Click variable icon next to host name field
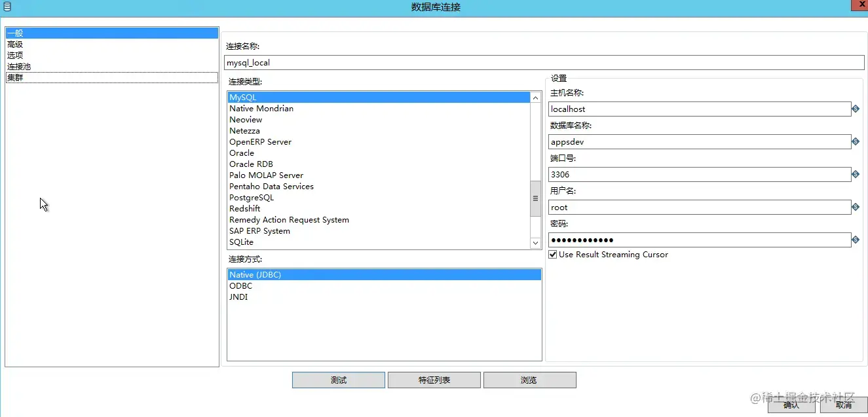The image size is (868, 417). coord(856,109)
